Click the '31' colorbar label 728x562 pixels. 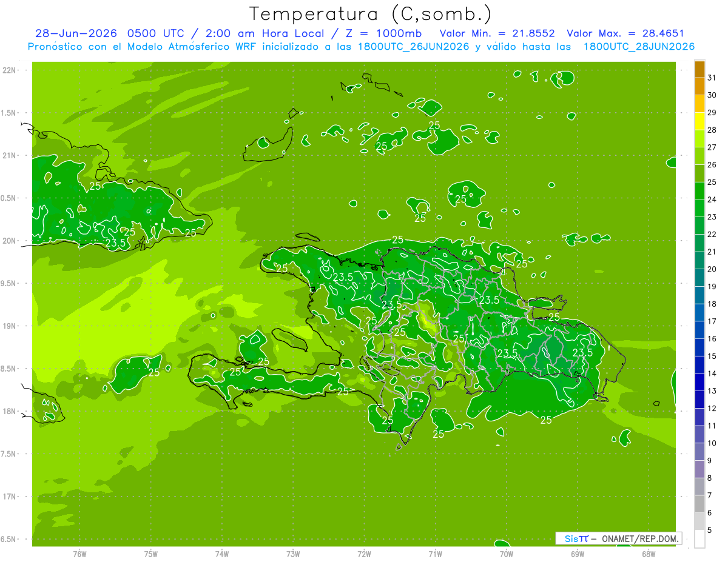[x=712, y=77]
